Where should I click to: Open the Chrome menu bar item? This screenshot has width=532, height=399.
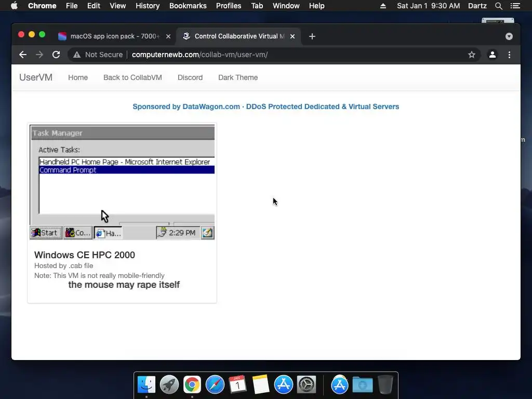click(42, 6)
